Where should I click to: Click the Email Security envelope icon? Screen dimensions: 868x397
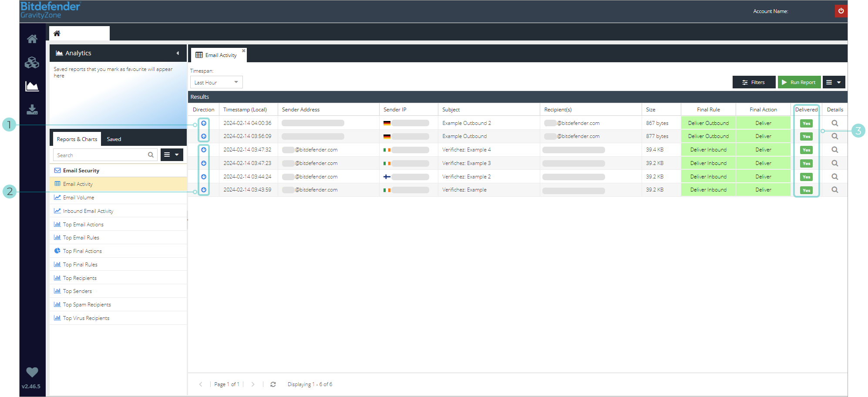pos(58,170)
